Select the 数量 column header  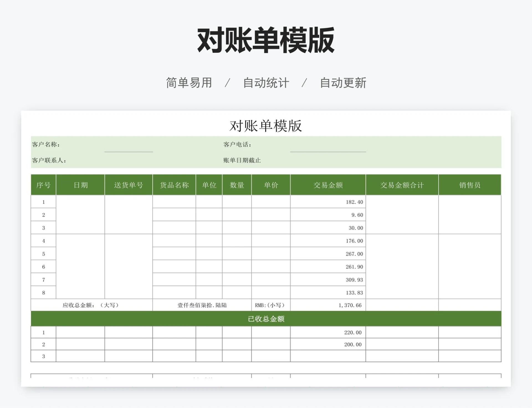coord(237,185)
